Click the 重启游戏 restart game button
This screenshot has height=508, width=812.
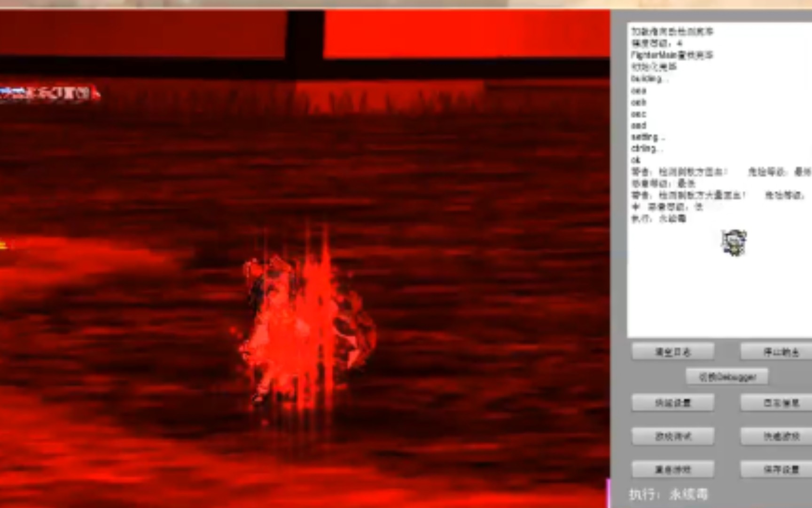[673, 469]
